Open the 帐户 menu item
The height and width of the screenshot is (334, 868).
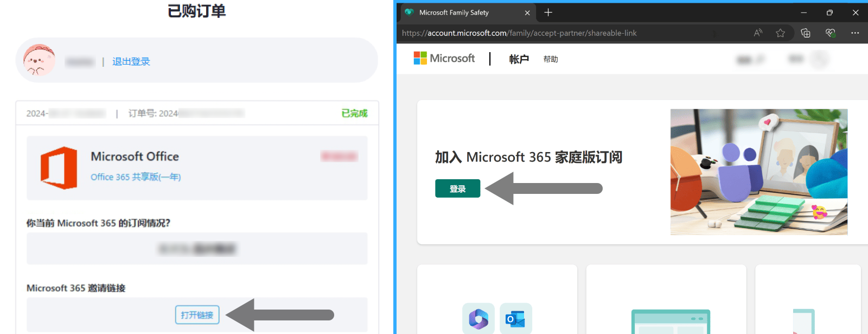(x=519, y=59)
